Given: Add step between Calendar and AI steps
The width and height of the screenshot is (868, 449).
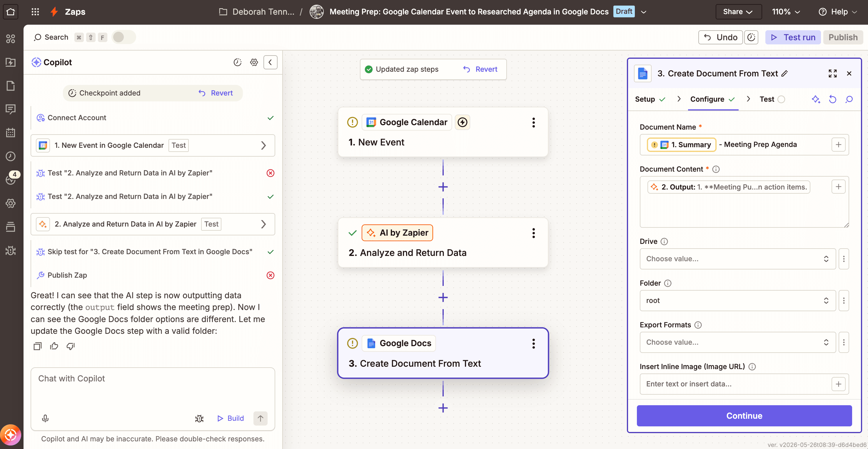Looking at the screenshot, I should (443, 187).
